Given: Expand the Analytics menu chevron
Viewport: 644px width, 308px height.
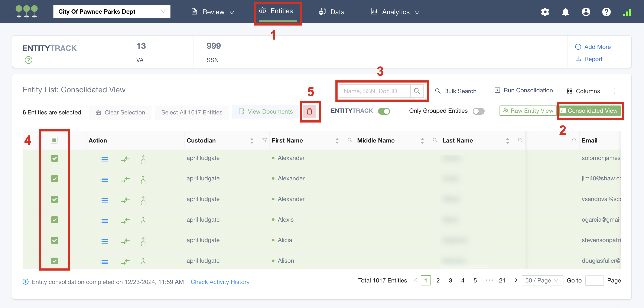Looking at the screenshot, I should (x=417, y=12).
